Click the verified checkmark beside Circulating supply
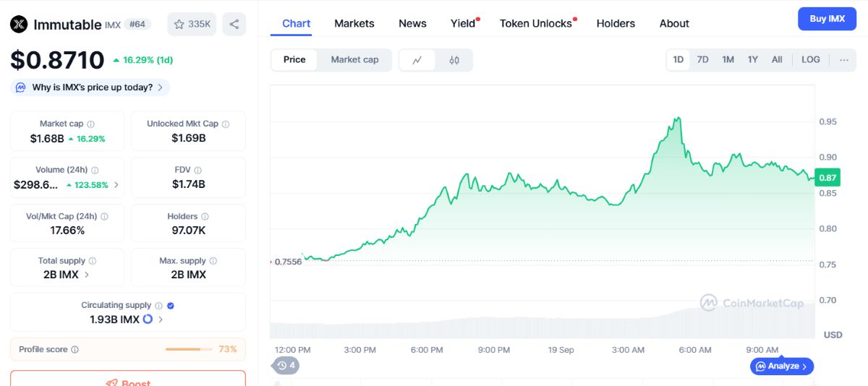This screenshot has width=868, height=386. point(170,306)
